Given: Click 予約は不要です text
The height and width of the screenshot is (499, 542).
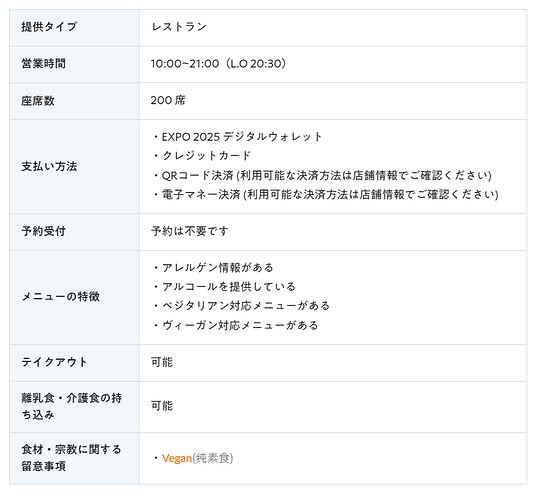Looking at the screenshot, I should [x=190, y=231].
